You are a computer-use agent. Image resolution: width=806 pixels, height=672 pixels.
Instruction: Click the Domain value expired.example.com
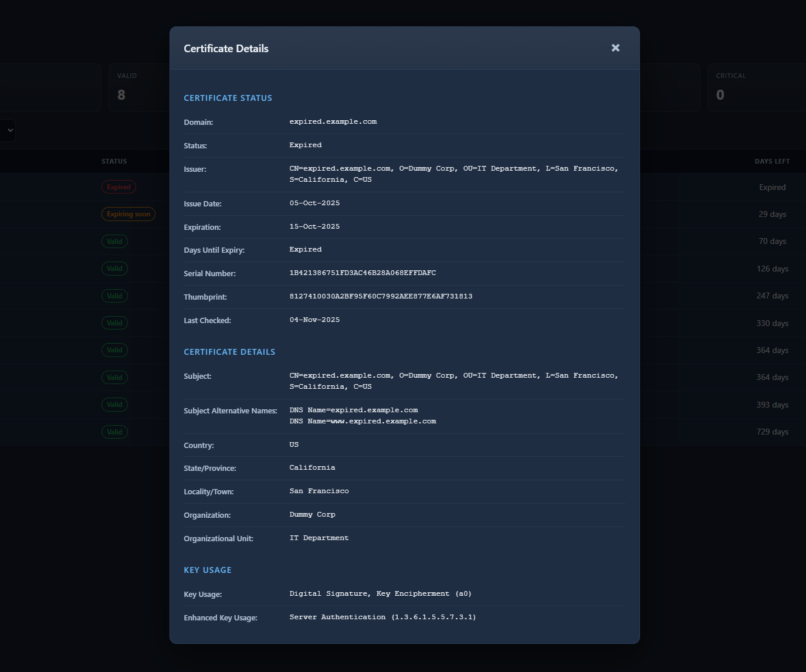(333, 122)
